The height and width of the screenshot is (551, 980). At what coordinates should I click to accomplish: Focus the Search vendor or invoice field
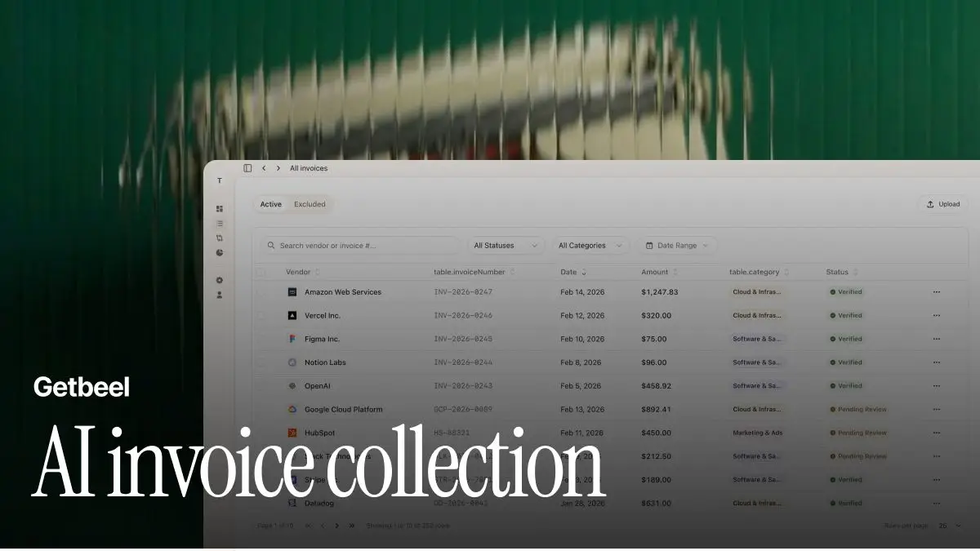coord(361,246)
